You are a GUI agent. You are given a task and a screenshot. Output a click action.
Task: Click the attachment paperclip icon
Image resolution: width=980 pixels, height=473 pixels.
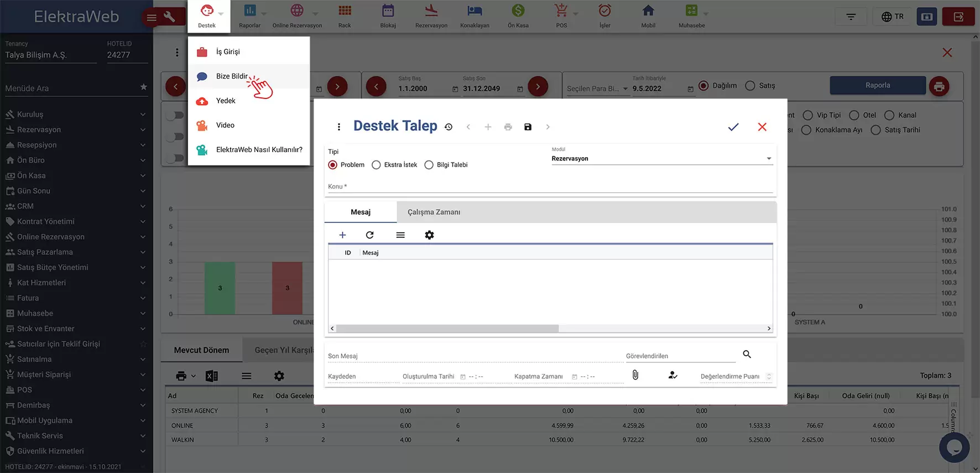click(x=635, y=375)
